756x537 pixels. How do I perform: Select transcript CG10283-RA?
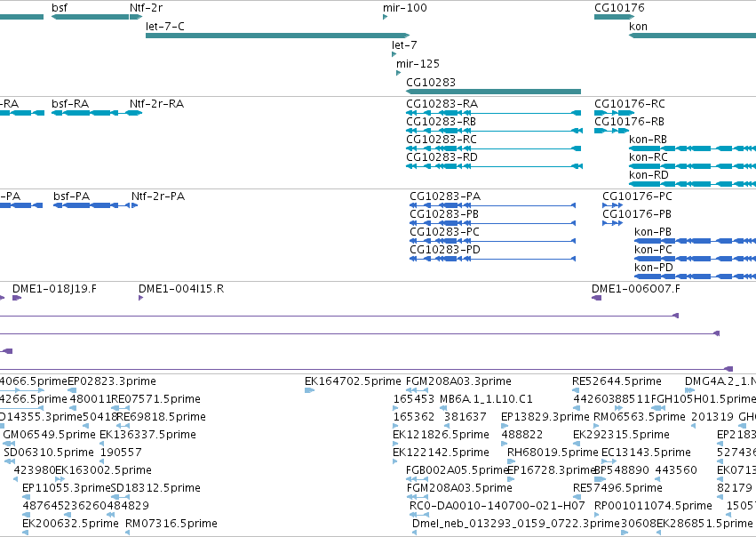442,104
